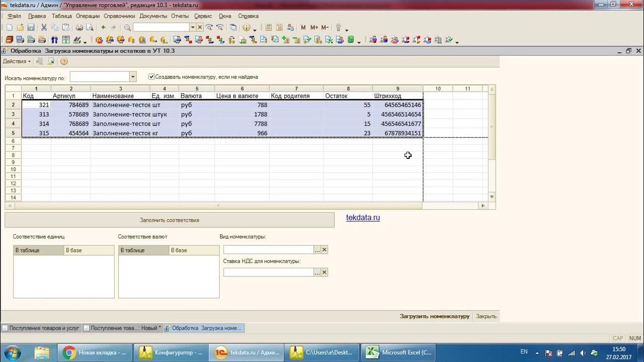Click inside the 'Ставка НДС для номенклатуры' field

tap(269, 273)
